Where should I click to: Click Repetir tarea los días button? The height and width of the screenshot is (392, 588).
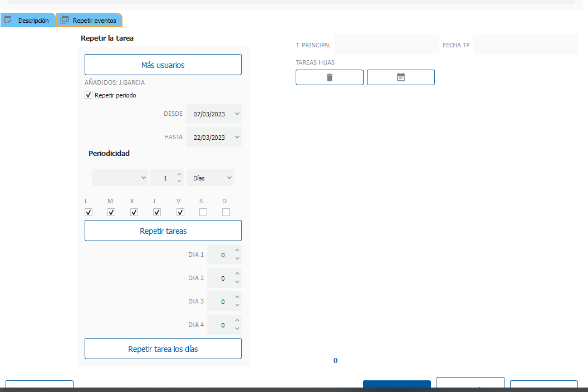163,349
